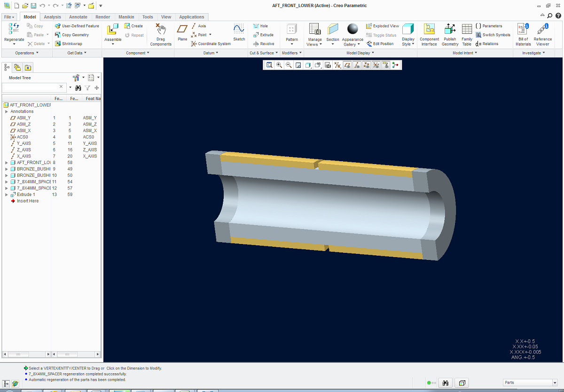564x392 pixels.
Task: Click the Edit Position button
Action: [380, 44]
